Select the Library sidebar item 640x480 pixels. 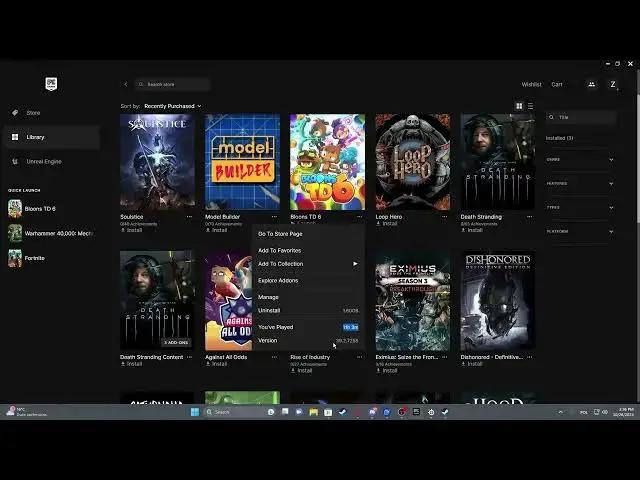coord(51,137)
